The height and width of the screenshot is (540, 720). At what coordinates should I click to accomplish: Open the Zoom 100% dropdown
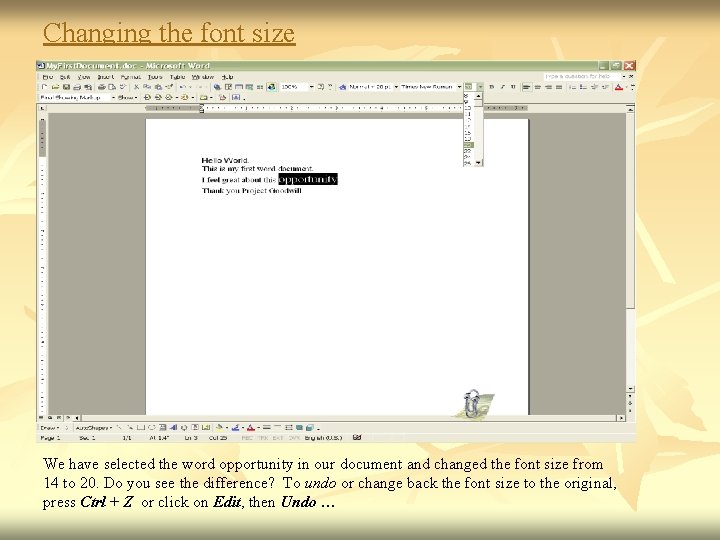point(312,87)
